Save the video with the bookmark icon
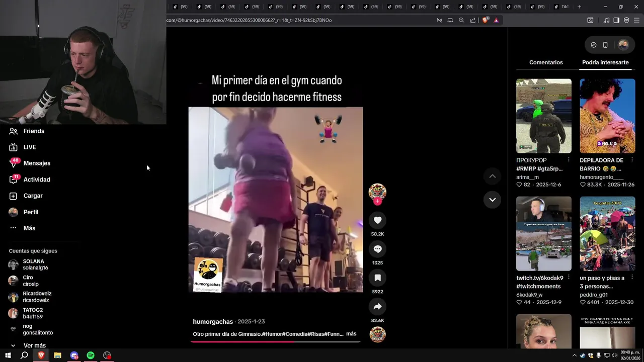644x362 pixels. (x=377, y=278)
